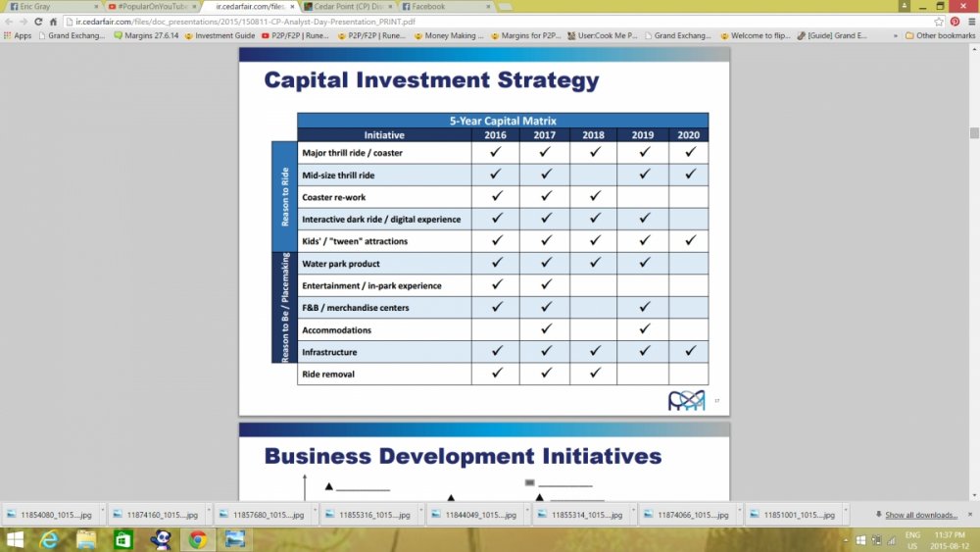Click the browser back arrow

[9, 21]
